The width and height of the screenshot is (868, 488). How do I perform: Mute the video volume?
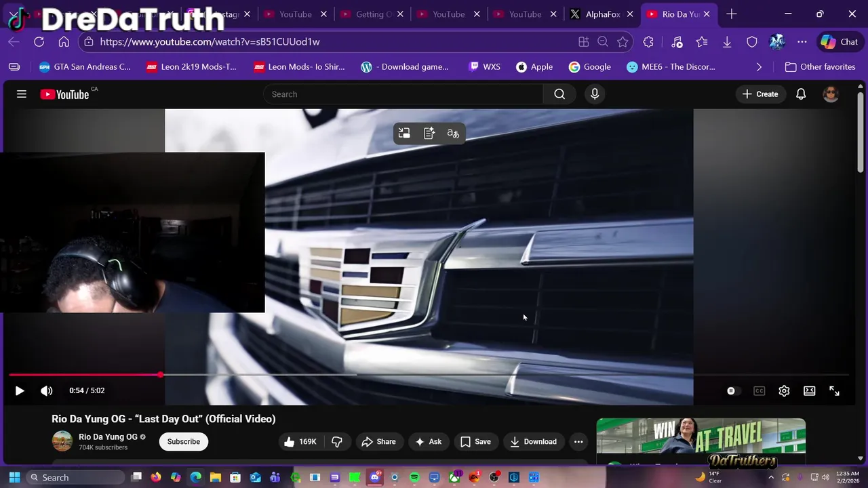coord(46,391)
